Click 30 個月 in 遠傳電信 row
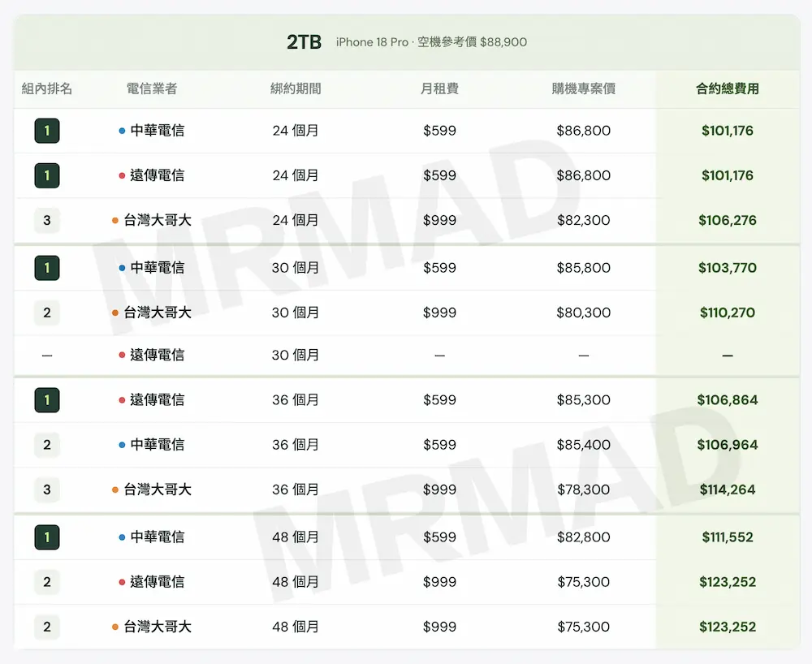The image size is (812, 664). pos(296,355)
